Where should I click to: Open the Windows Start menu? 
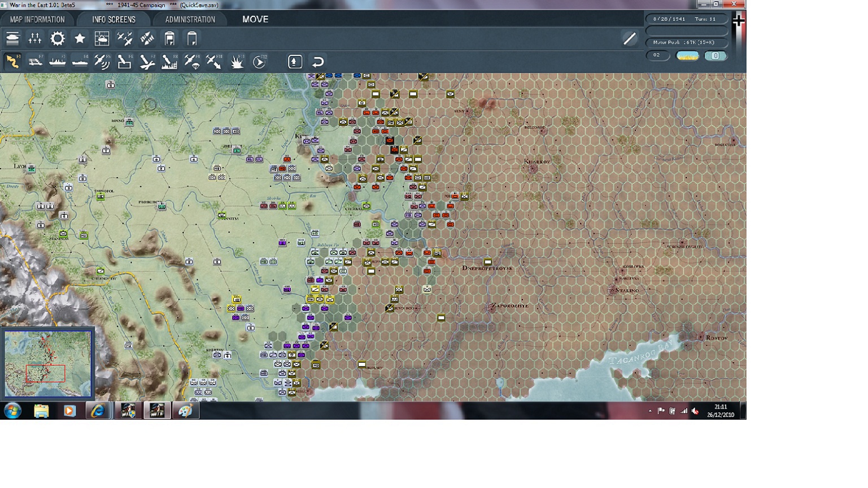pos(12,410)
